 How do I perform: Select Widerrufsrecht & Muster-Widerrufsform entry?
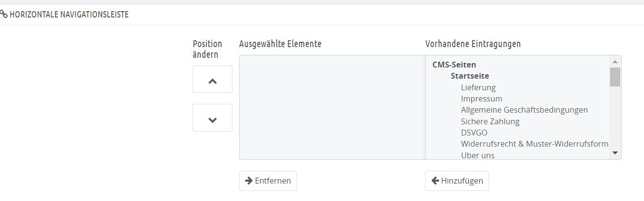coord(534,144)
